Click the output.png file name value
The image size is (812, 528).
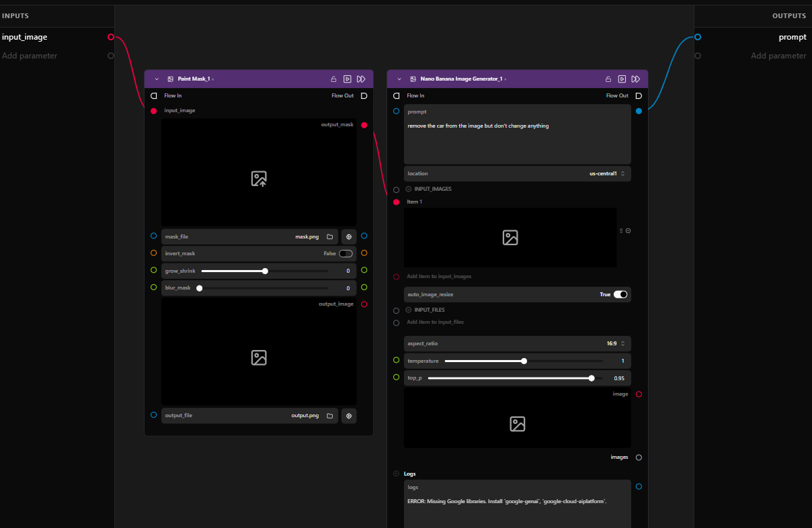coord(305,416)
